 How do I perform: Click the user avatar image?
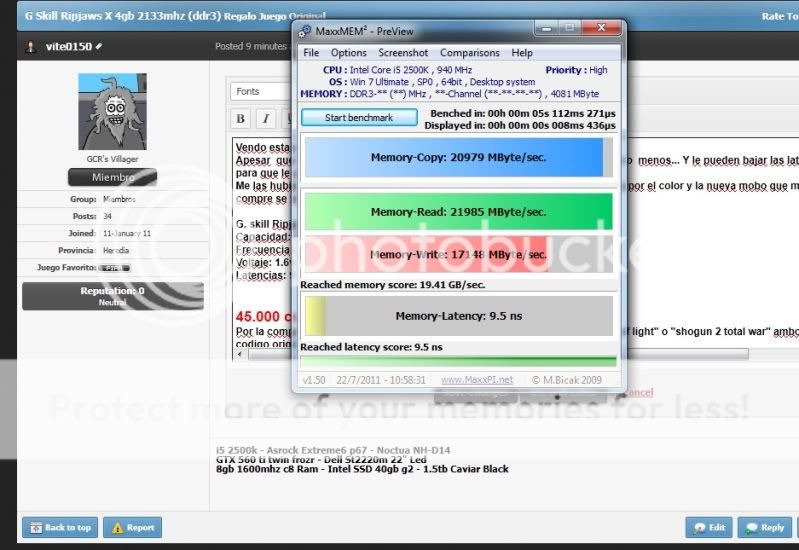(x=112, y=111)
